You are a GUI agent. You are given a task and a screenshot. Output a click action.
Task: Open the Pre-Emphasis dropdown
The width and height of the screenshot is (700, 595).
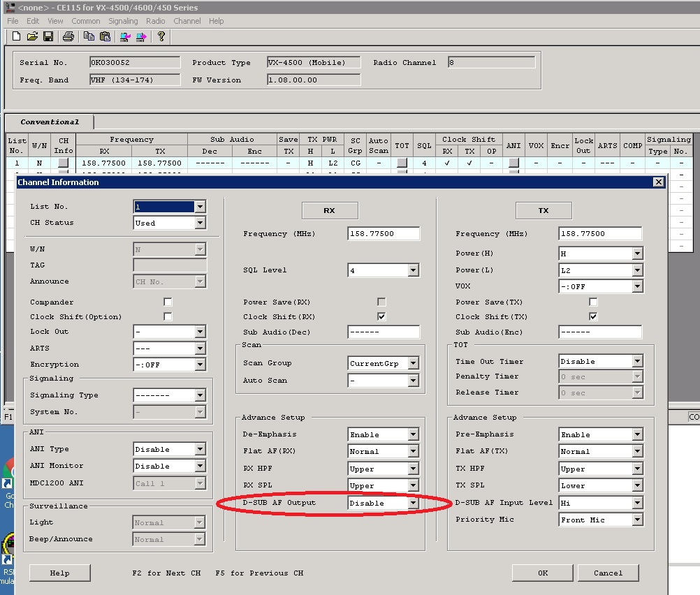(x=638, y=434)
